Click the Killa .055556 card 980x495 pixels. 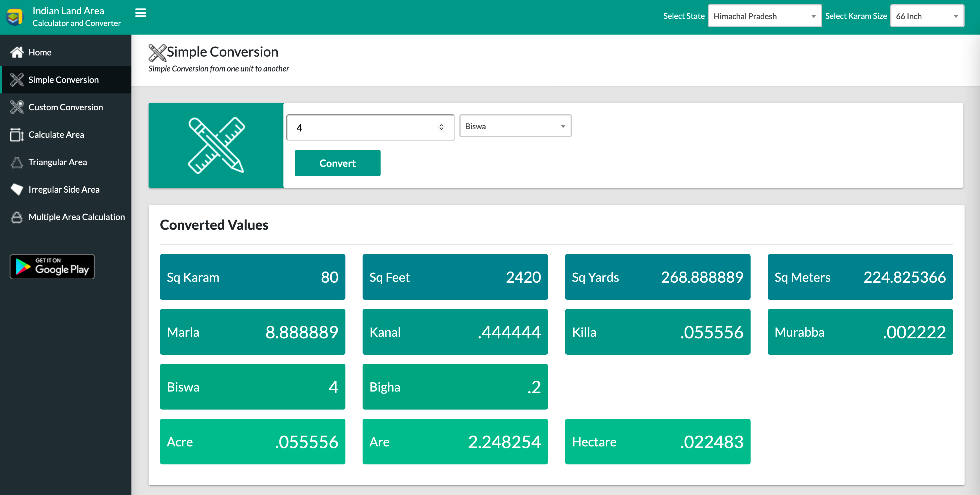point(658,332)
